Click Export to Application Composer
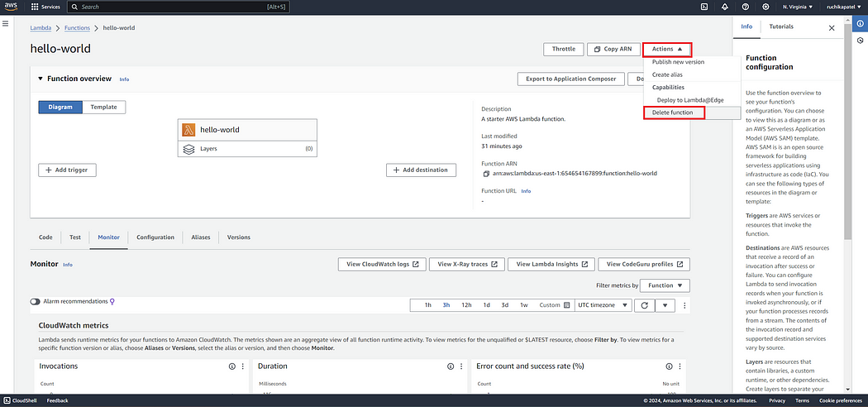This screenshot has height=407, width=868. pos(570,79)
